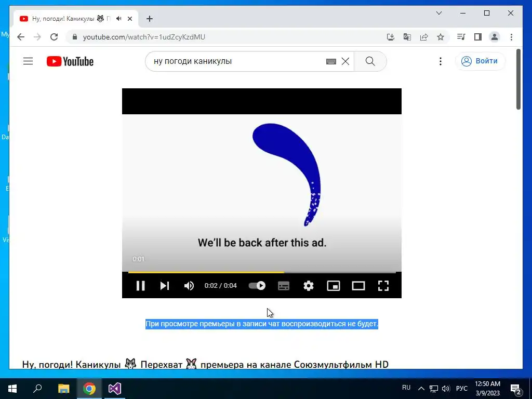532x399 pixels.
Task: Mute the tab via speaker icon
Action: click(x=118, y=19)
